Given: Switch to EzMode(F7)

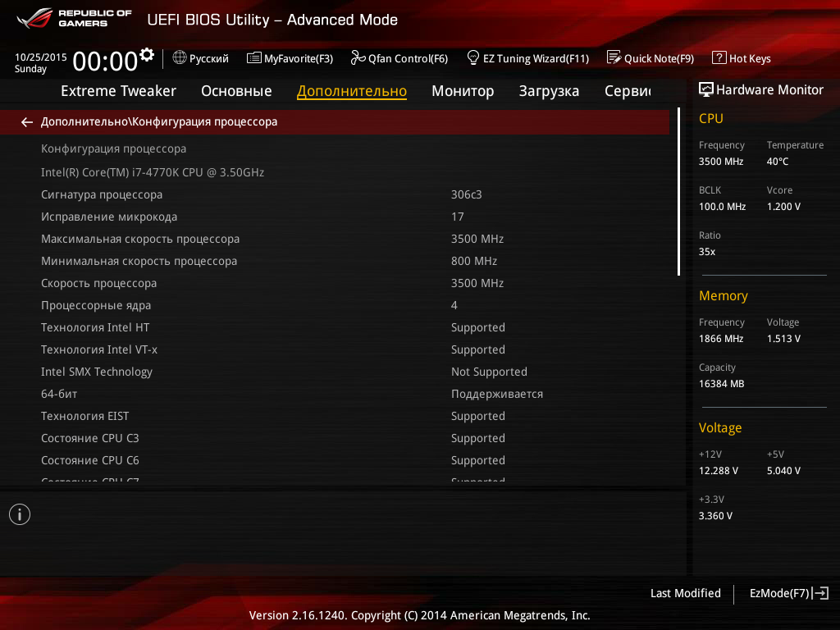Looking at the screenshot, I should click(788, 593).
